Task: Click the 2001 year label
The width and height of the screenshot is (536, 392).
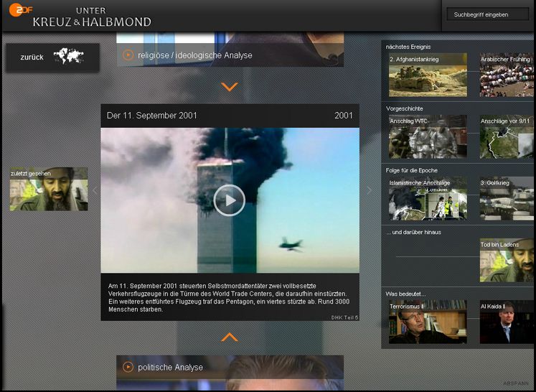Action: 344,116
